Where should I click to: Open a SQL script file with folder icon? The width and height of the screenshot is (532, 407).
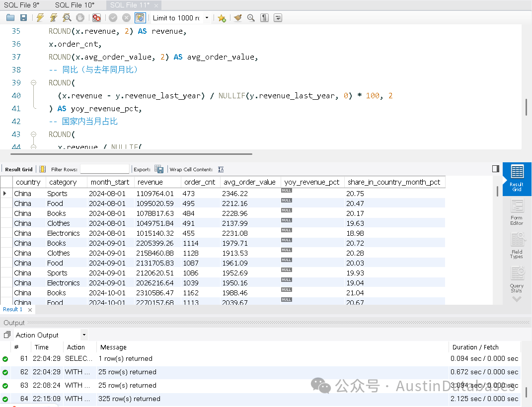tap(10, 18)
